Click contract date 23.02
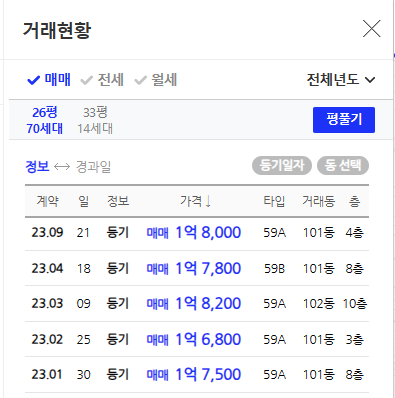Viewport: 395px width, 398px height. pos(47,339)
